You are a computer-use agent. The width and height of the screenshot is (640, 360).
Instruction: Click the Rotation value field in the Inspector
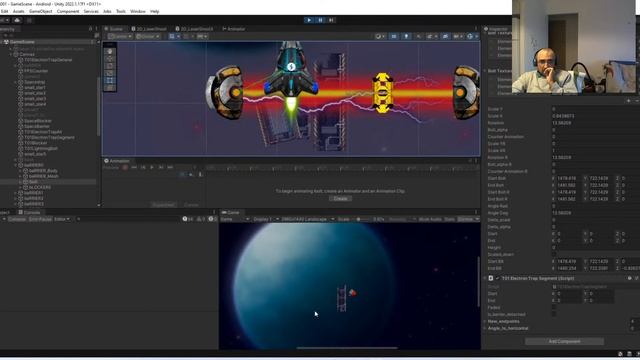595,123
